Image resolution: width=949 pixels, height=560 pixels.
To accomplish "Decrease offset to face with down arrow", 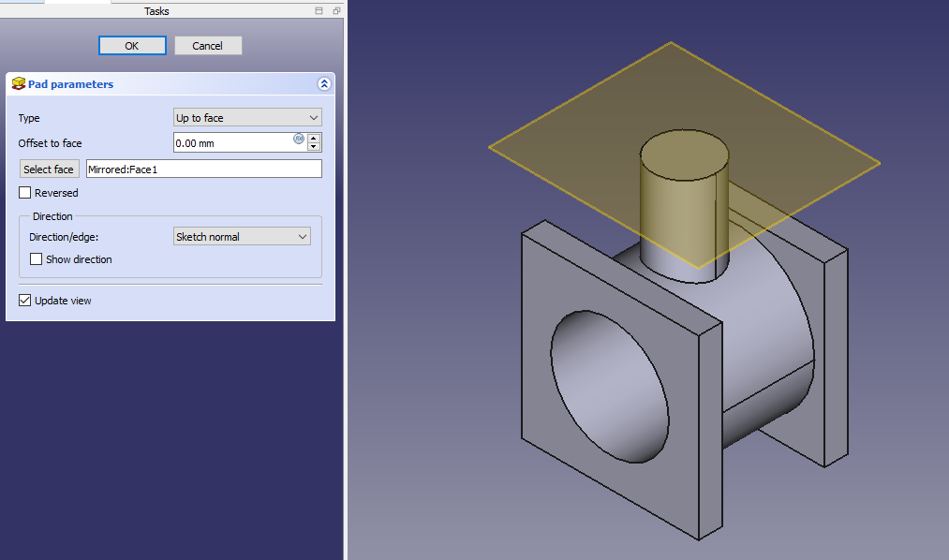I will point(314,147).
